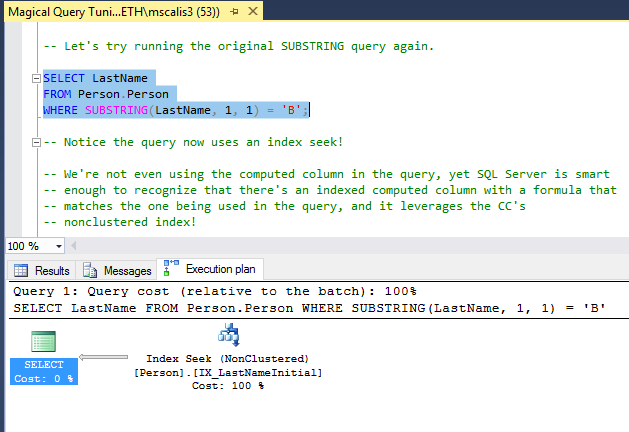Click the [Person].[IX_LastNameInitial] index label
This screenshot has height=432, width=629.
pos(227,372)
